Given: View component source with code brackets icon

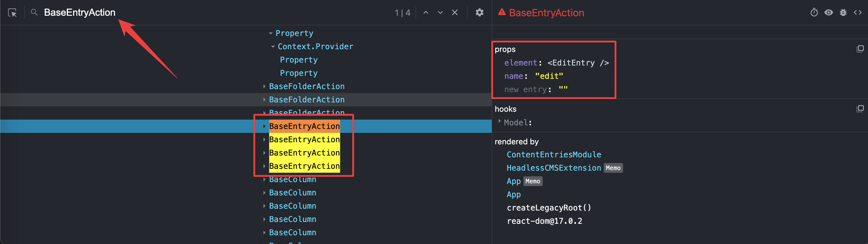Looking at the screenshot, I should 857,13.
